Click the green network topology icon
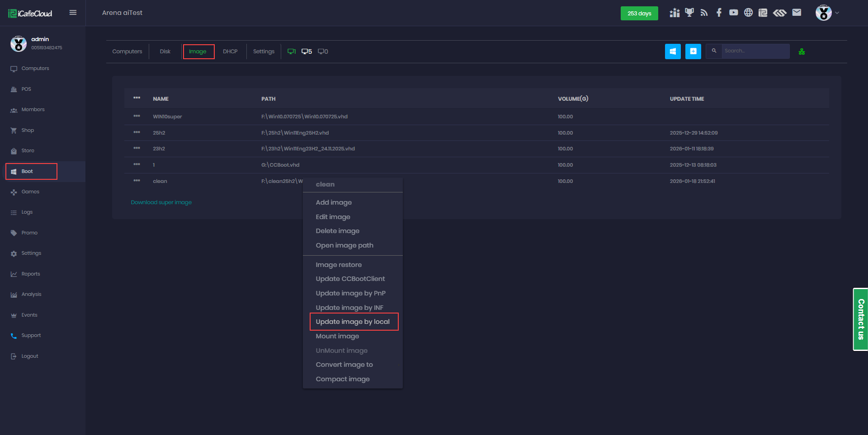 [802, 52]
